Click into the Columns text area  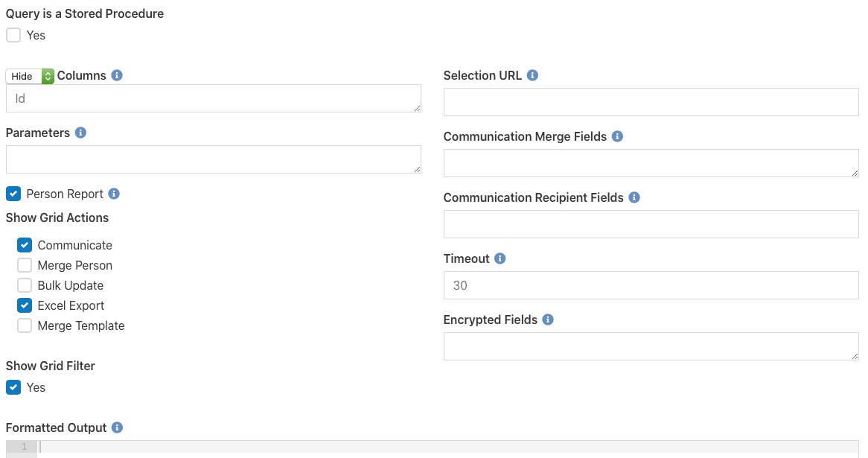coord(214,98)
